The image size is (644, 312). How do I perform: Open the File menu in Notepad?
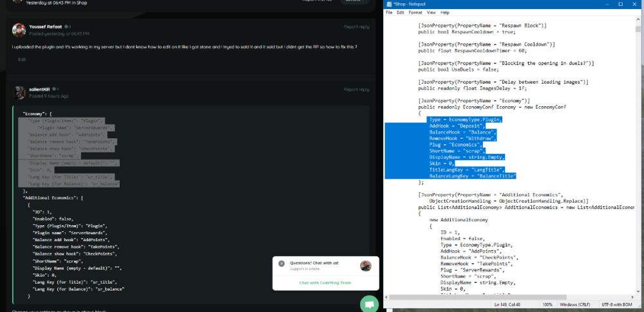[389, 12]
